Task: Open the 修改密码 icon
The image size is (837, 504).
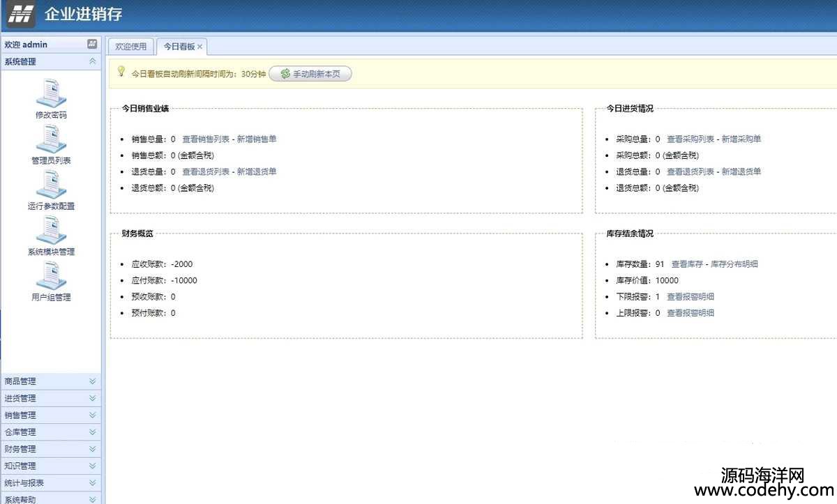Action: coord(51,93)
